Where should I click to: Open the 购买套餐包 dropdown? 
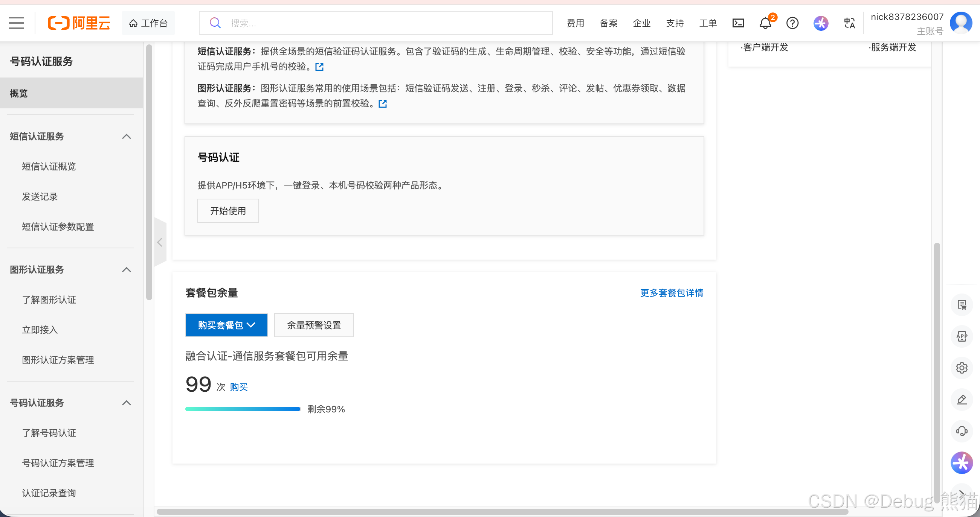(x=226, y=325)
